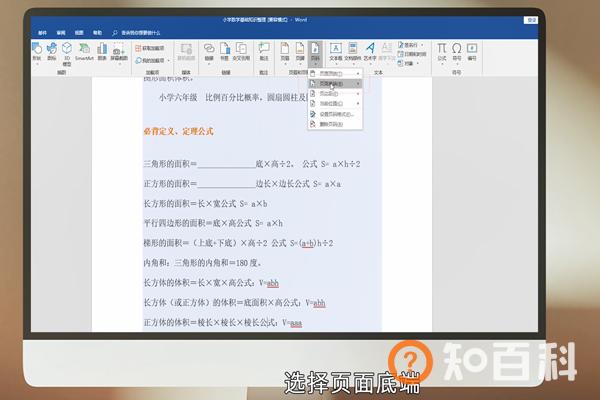Click the π 公式 equation button
The width and height of the screenshot is (600, 400).
442,52
